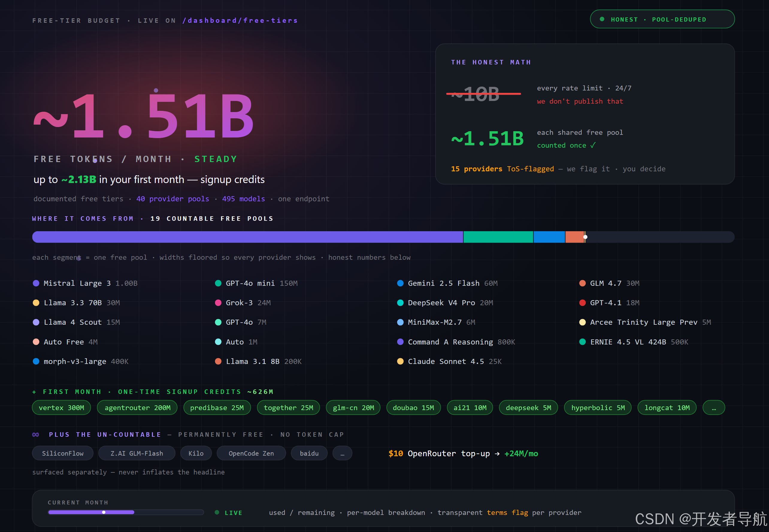The height and width of the screenshot is (532, 769).
Task: Click 'GPT-4o 7M' legend entry
Action: (x=240, y=322)
